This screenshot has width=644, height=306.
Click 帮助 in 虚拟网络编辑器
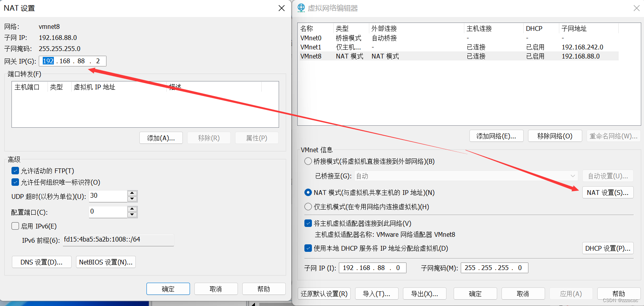click(x=619, y=294)
